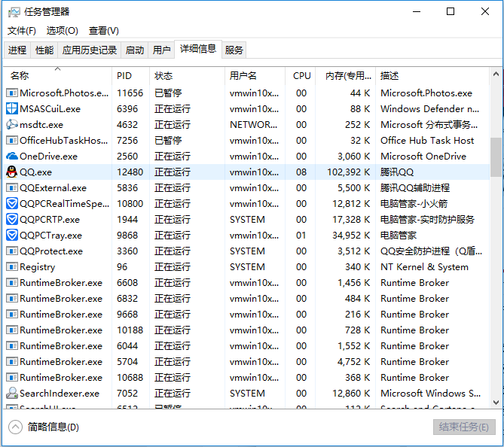Click the QQPCRealTimeSpeedup shield icon

point(12,204)
